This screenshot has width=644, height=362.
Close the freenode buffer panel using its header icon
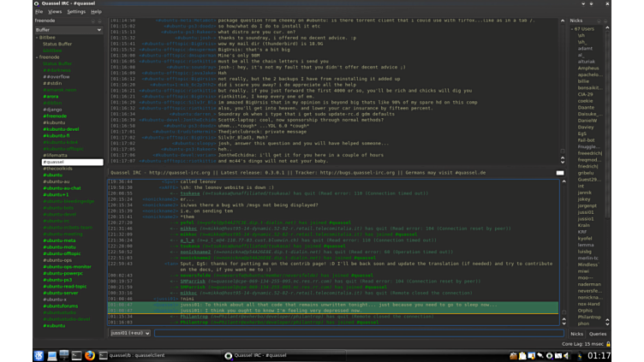[99, 21]
